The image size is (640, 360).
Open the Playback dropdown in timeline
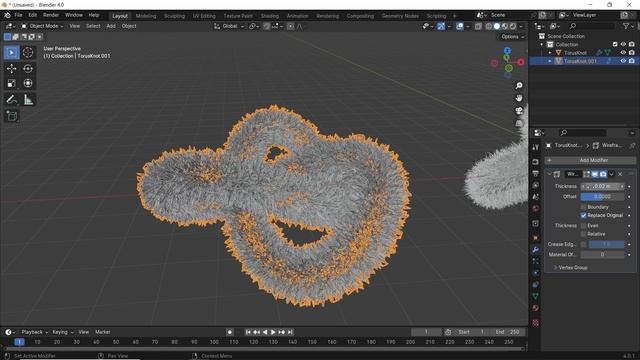34,332
